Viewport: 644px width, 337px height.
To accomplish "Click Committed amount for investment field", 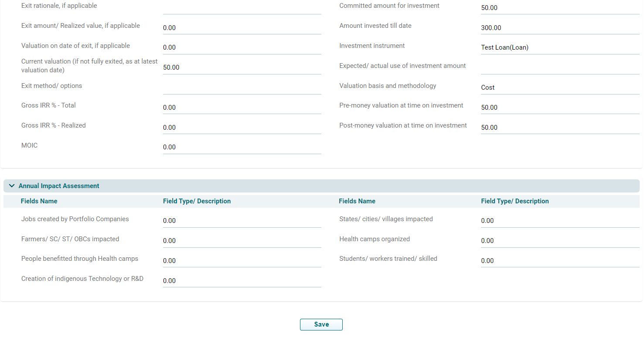I will [560, 8].
